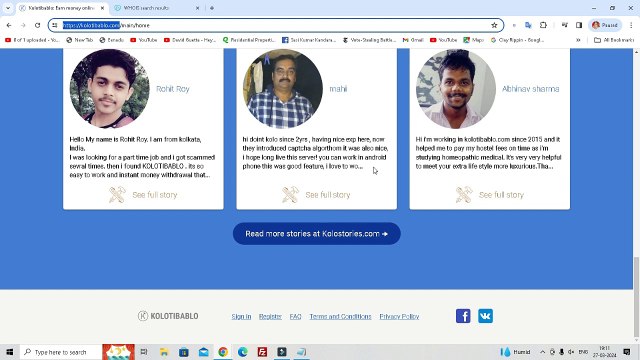The width and height of the screenshot is (640, 360).
Task: Click the Sign in footer link
Action: click(x=241, y=316)
